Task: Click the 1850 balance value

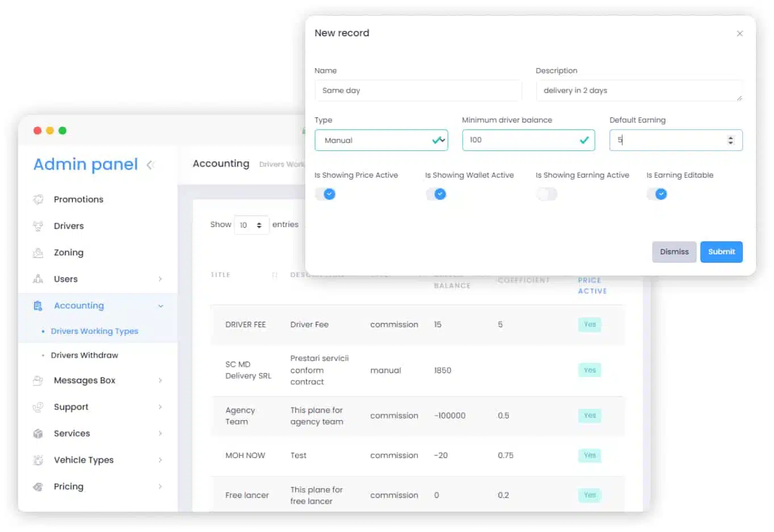Action: click(442, 370)
